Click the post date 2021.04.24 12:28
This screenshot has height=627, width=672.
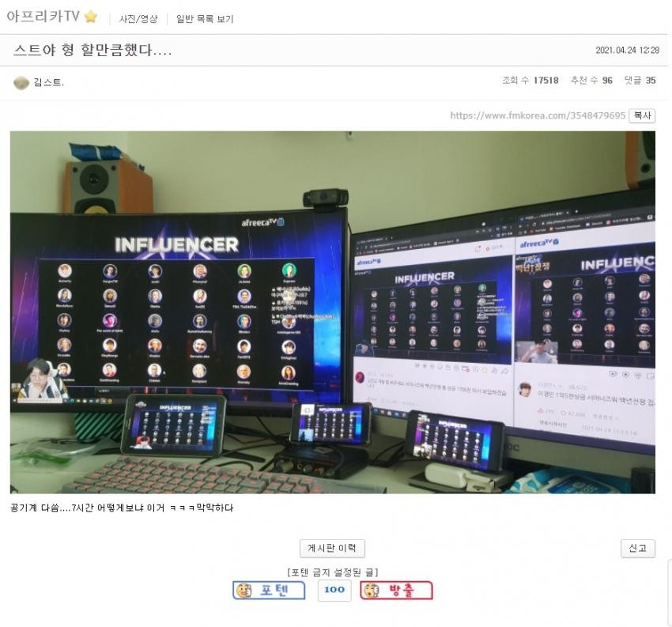[x=628, y=50]
